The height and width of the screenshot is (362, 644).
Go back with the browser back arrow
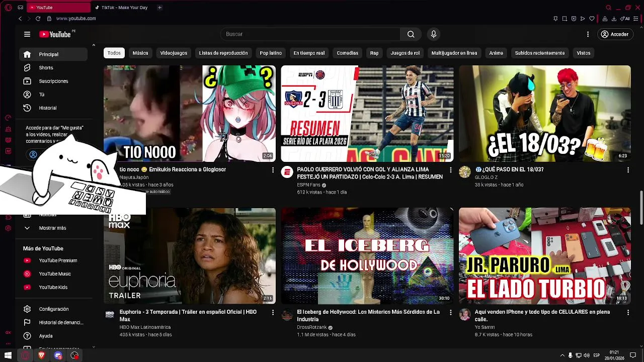20,19
